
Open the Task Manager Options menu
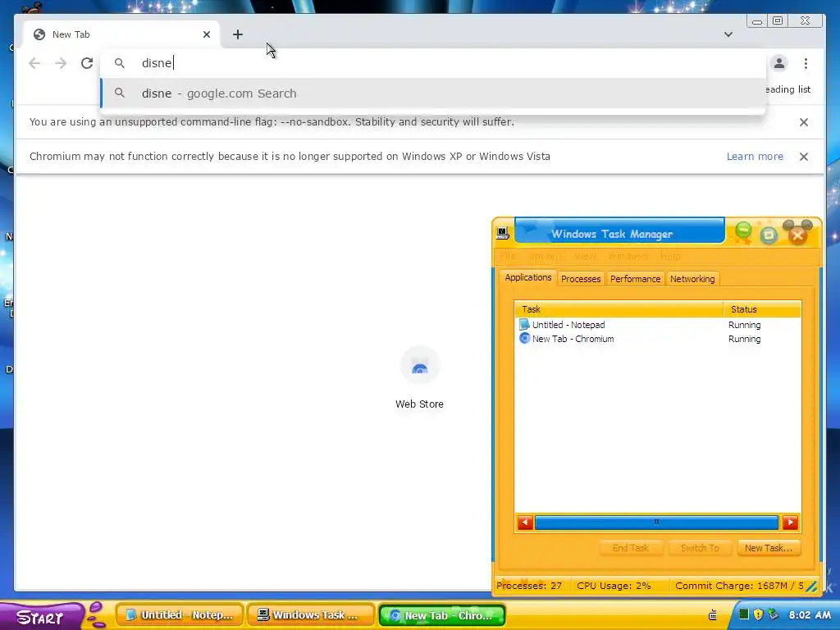545,256
